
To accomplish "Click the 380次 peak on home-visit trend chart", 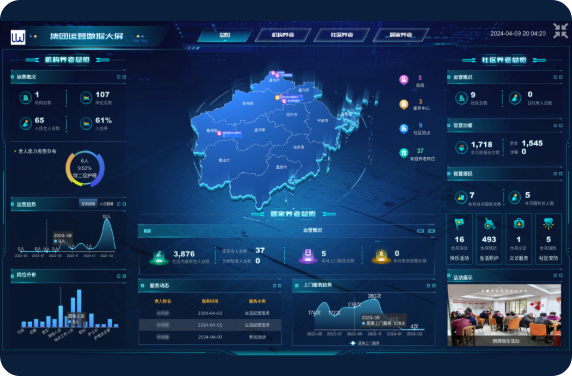I will (374, 299).
